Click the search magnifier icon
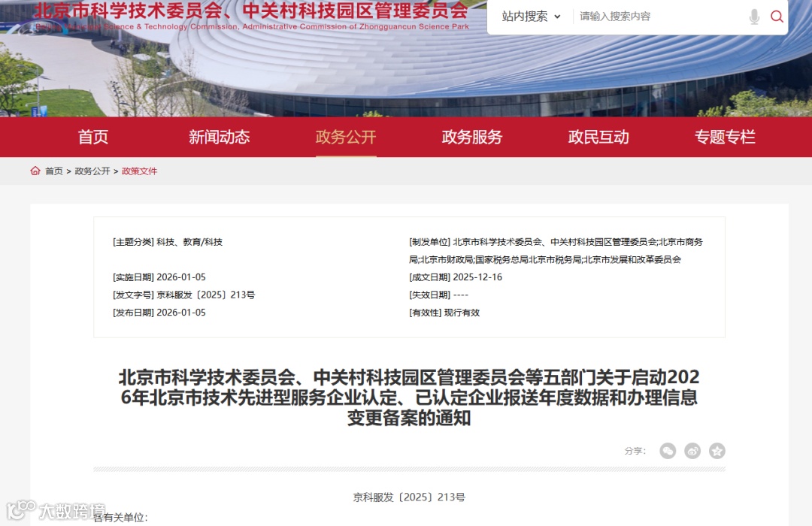The image size is (812, 526). click(776, 17)
